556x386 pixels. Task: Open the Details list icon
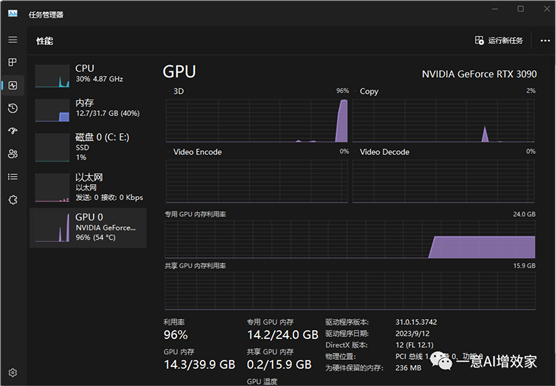[x=13, y=177]
